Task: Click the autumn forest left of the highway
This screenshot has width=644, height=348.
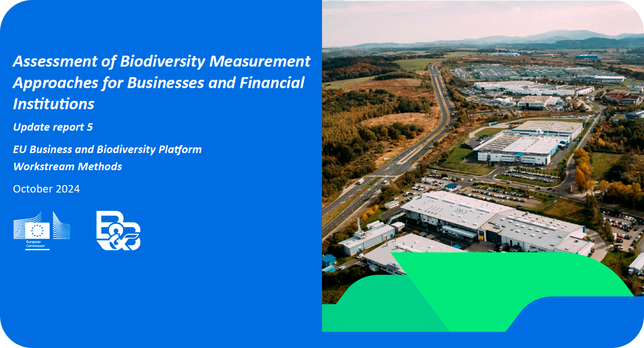Action: point(361,129)
